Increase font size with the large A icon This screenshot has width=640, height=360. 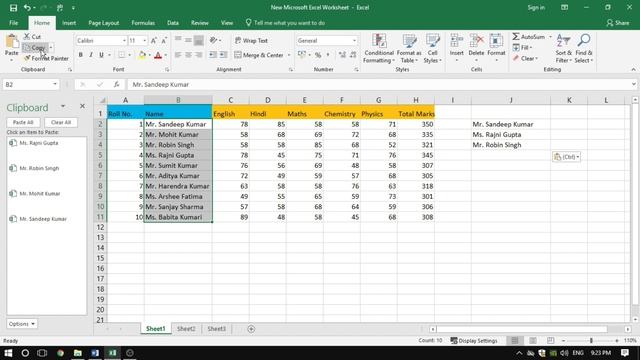point(153,40)
